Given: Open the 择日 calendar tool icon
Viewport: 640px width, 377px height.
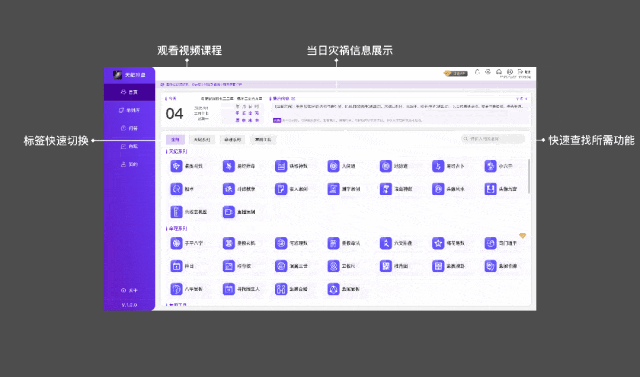Looking at the screenshot, I should tap(176, 266).
